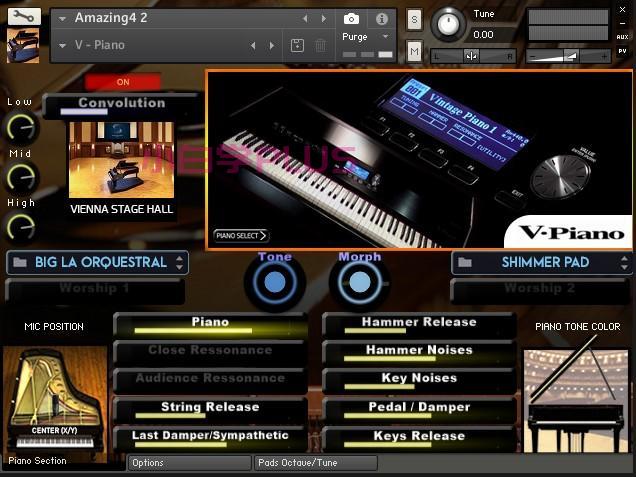636x477 pixels.
Task: Minimize the instrument with minus button
Action: pyautogui.click(x=622, y=24)
